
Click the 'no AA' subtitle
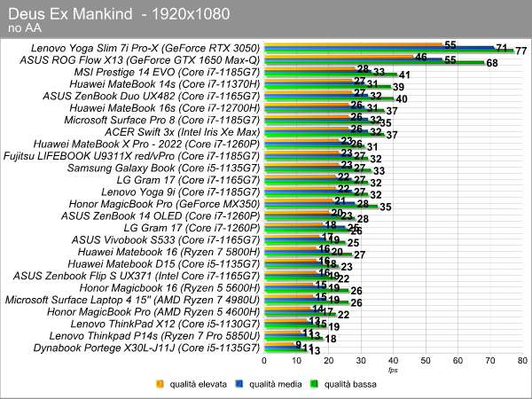point(25,28)
